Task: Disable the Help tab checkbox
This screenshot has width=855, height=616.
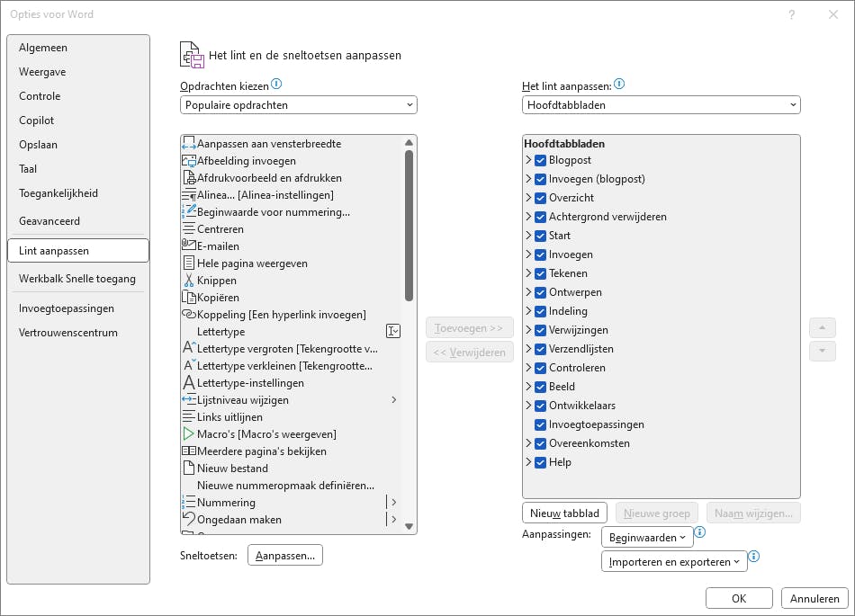Action: pyautogui.click(x=540, y=462)
